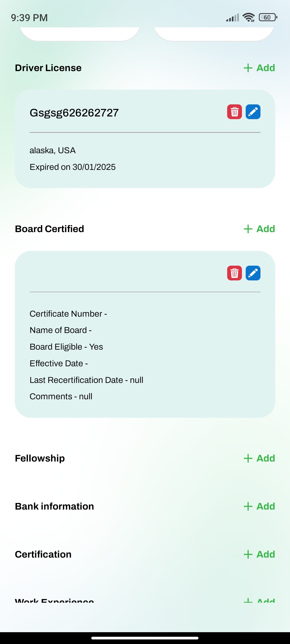Tap the Wi-Fi status icon
This screenshot has height=644, width=290.
tap(249, 17)
